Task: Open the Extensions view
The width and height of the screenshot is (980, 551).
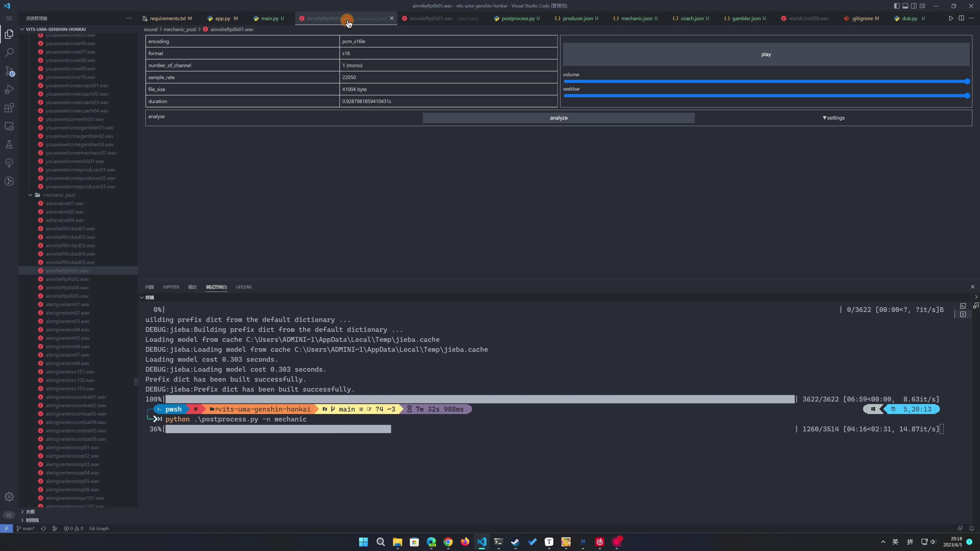Action: click(9, 108)
